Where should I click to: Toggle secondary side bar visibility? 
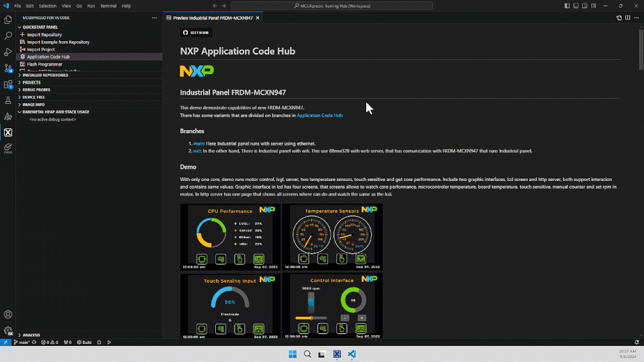tap(585, 6)
